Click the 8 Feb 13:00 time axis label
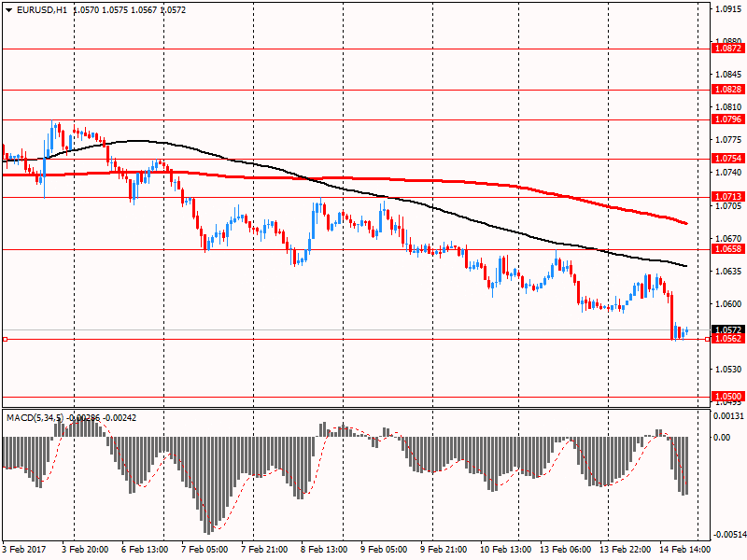This screenshot has width=747, height=560. (325, 550)
